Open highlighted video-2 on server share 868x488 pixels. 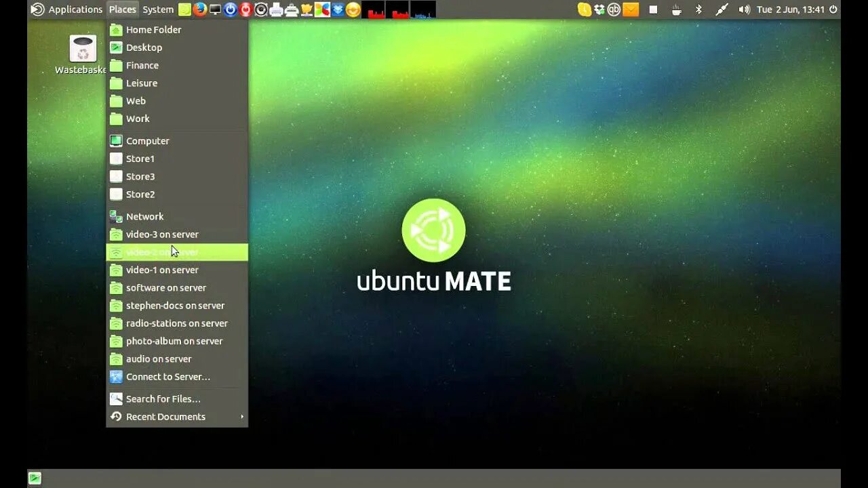(177, 252)
